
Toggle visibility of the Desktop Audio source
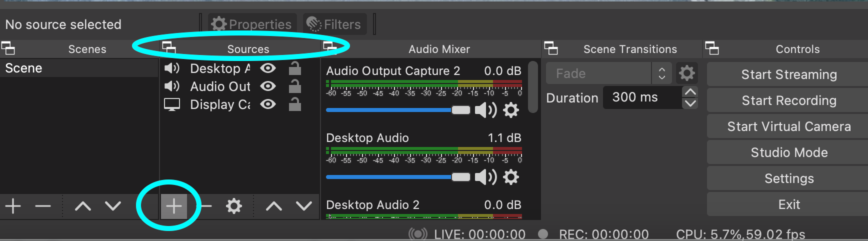coord(268,68)
